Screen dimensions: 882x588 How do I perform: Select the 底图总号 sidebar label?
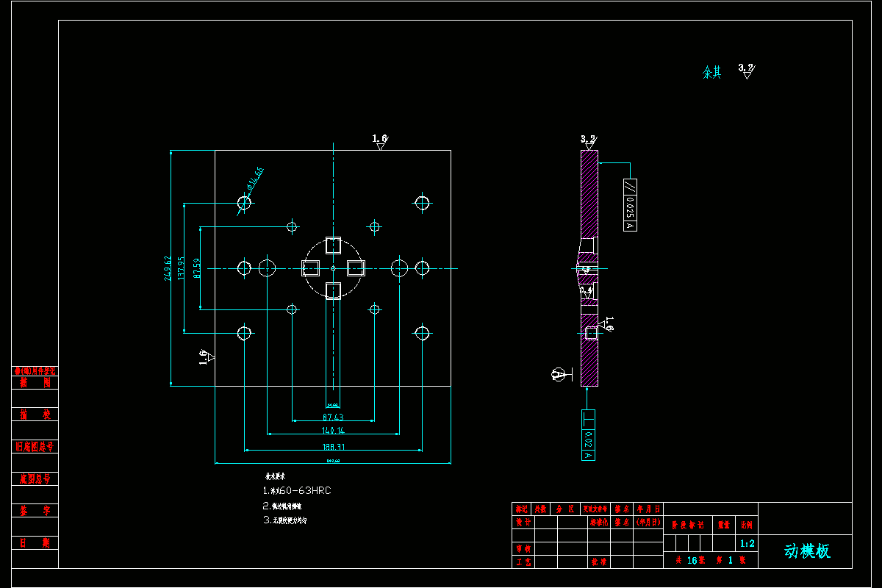coord(35,478)
